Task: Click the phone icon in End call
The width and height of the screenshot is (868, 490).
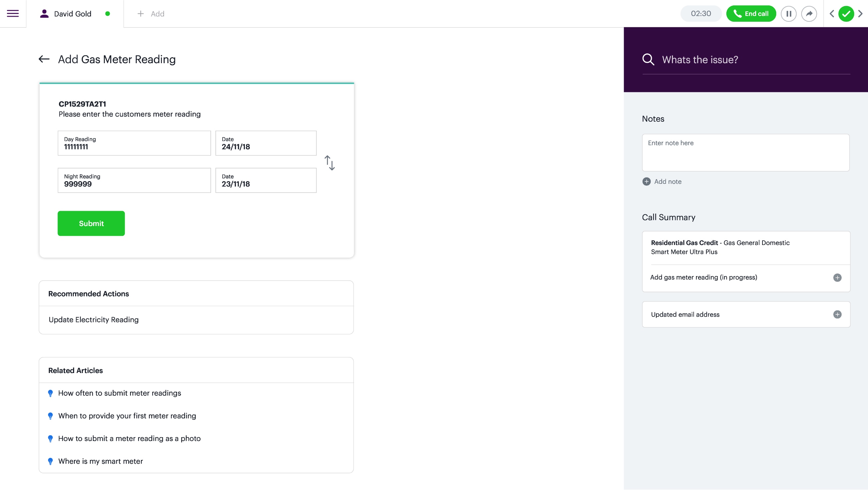Action: [738, 13]
